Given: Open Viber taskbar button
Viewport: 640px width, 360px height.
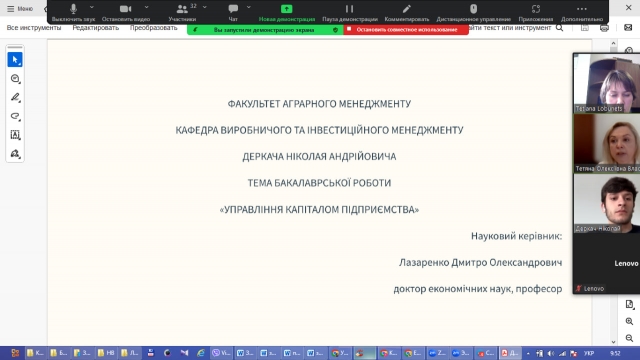Looking at the screenshot, I should tap(222, 353).
